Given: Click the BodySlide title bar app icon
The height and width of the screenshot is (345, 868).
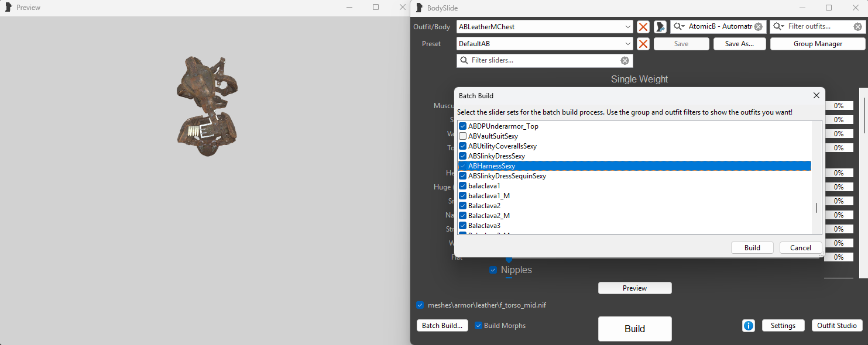Looking at the screenshot, I should 419,8.
